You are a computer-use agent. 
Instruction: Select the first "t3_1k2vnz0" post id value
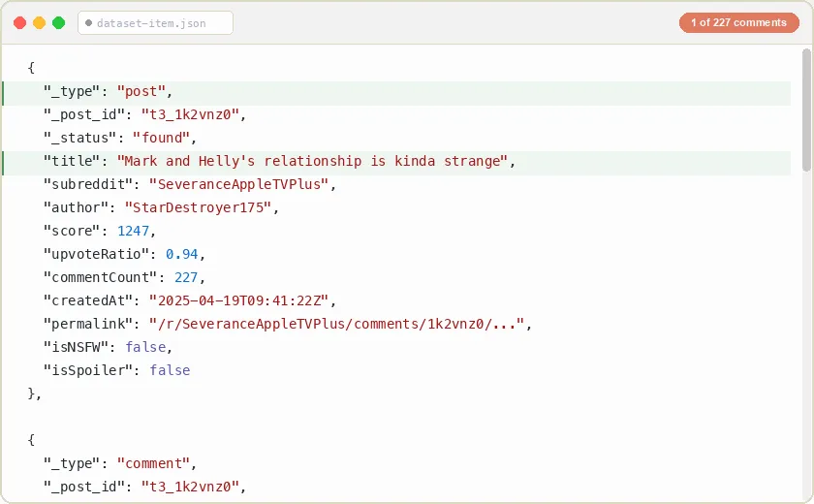pyautogui.click(x=190, y=114)
